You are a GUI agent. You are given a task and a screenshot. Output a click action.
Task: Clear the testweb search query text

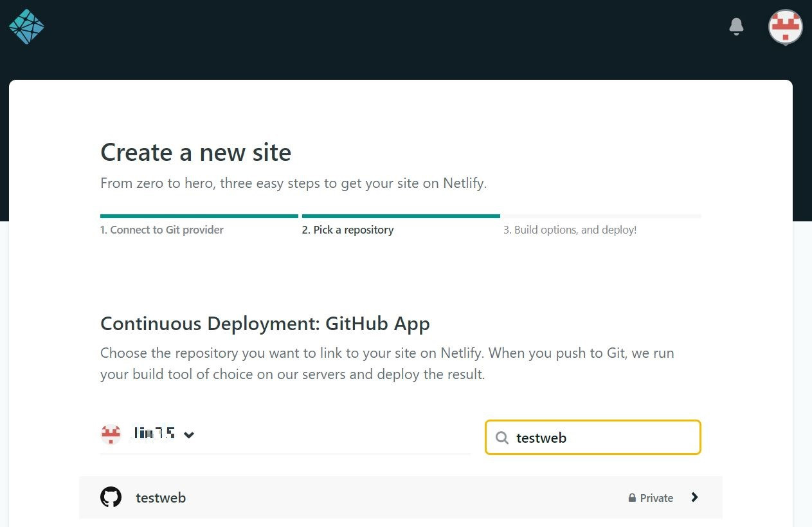541,438
